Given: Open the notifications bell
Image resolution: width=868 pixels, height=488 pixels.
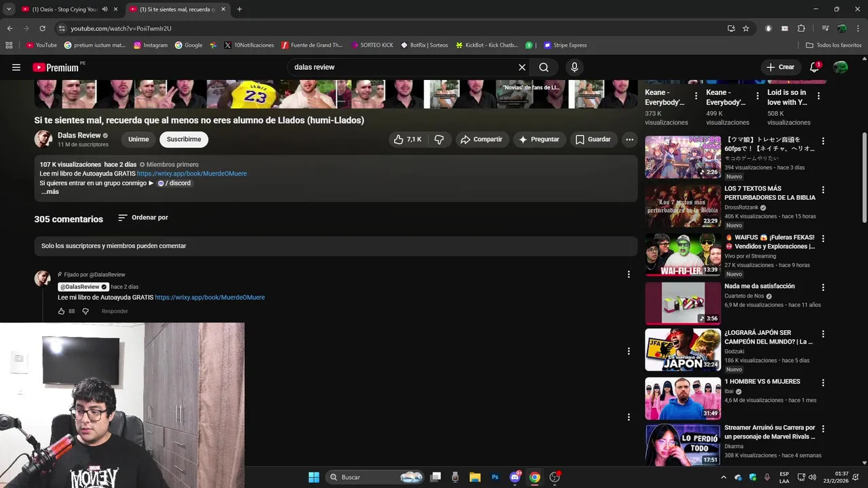Looking at the screenshot, I should coord(815,67).
